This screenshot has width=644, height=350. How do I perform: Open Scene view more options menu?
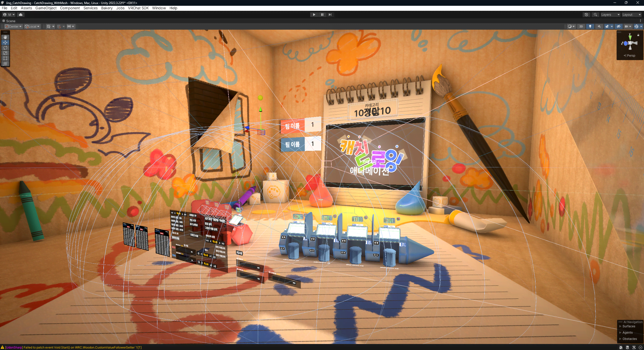(640, 21)
